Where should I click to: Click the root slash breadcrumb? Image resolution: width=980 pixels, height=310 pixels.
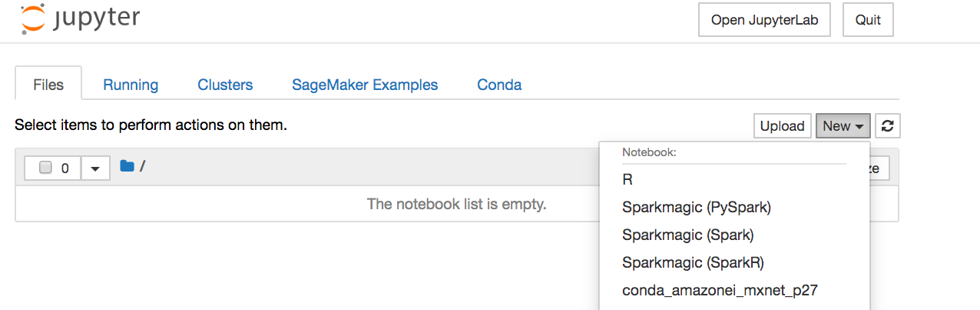click(143, 166)
